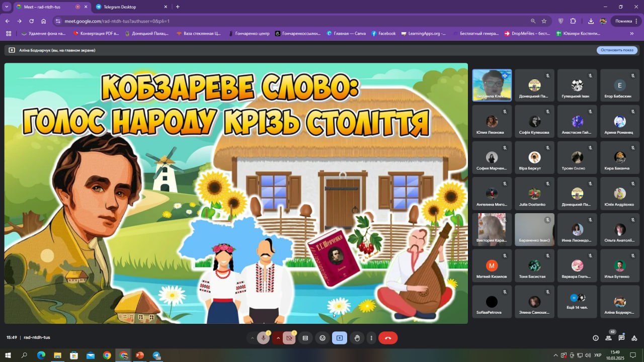Toggle the camera on or off

pos(289,338)
